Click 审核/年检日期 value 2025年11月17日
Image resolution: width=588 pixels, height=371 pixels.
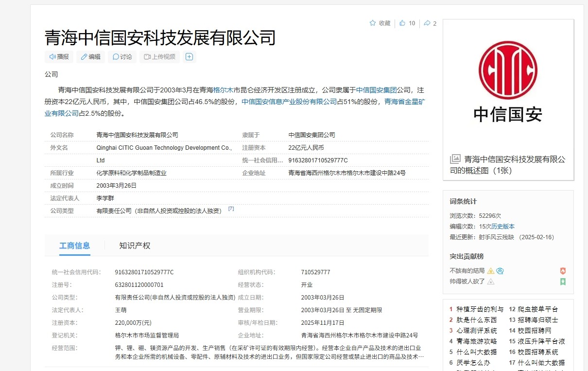pyautogui.click(x=323, y=323)
